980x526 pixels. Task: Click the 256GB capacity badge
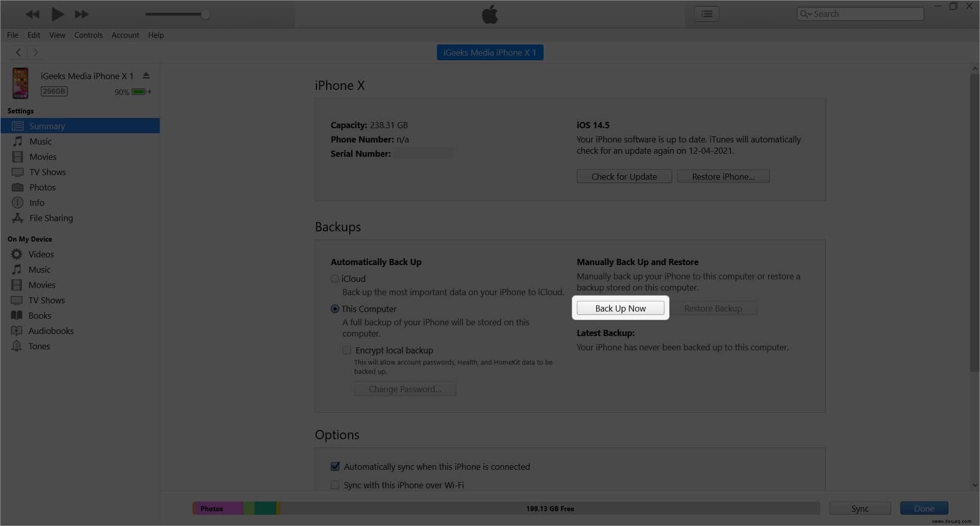(x=54, y=91)
